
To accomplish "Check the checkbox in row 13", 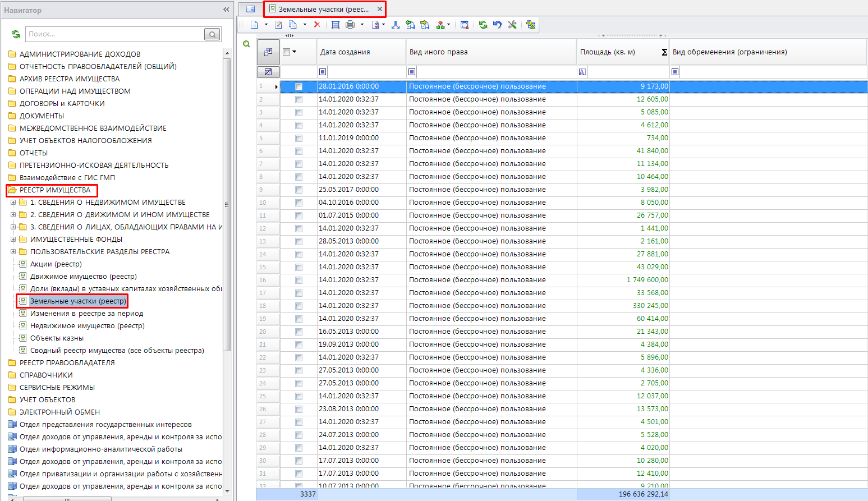I will coord(298,241).
